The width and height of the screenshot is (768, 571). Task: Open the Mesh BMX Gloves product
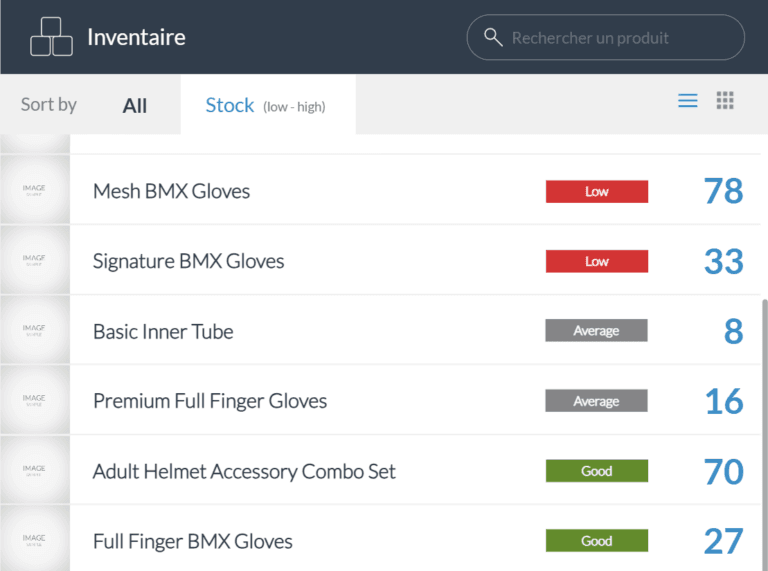coord(171,191)
